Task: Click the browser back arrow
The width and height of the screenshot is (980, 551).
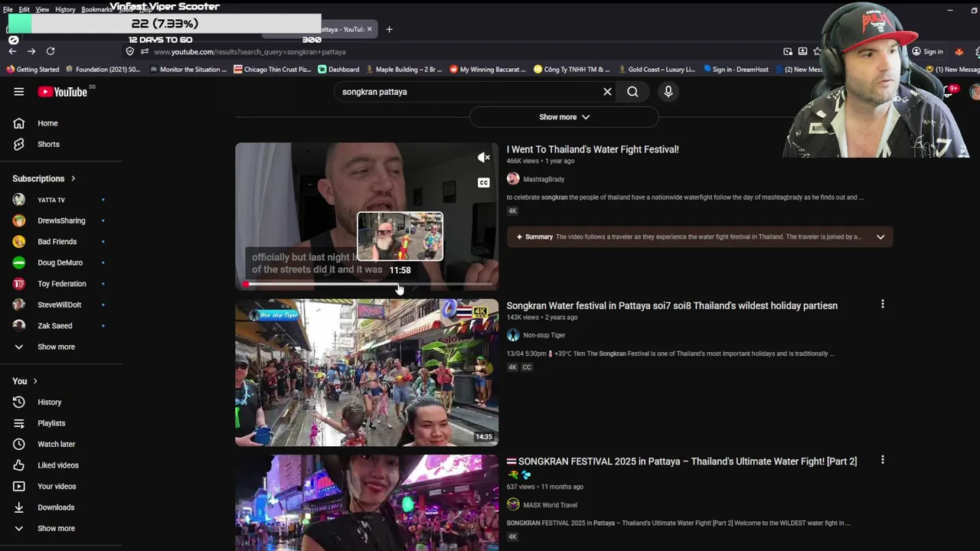Action: (12, 51)
